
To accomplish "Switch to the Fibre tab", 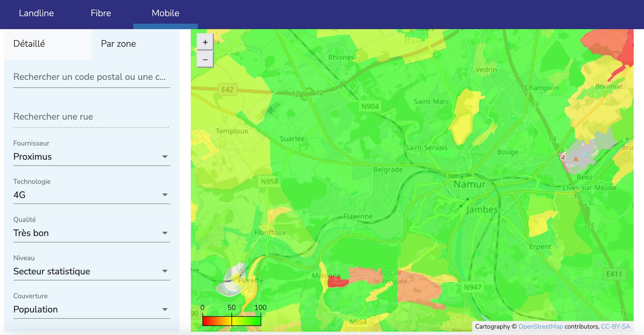I will 101,13.
